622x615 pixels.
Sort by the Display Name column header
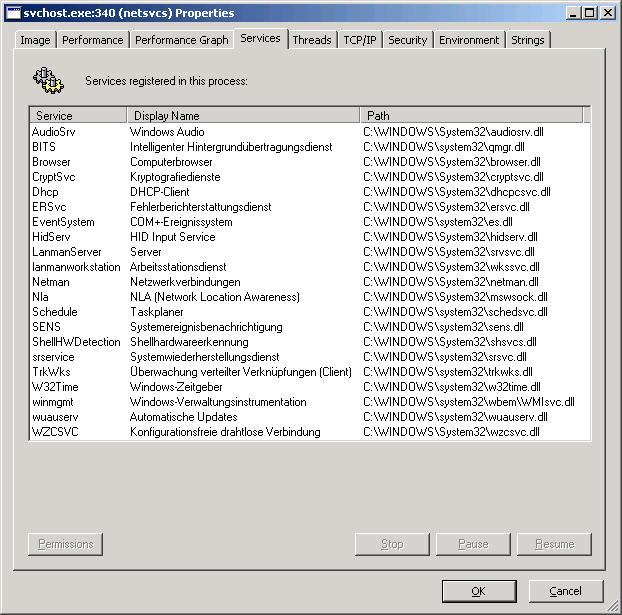click(x=243, y=115)
